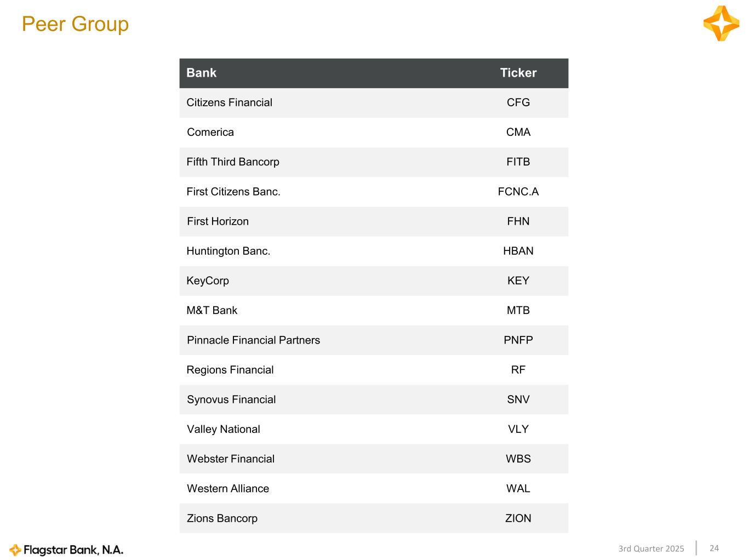Click the Ticker column header
Viewport: 748px width, 560px height.
tap(518, 73)
